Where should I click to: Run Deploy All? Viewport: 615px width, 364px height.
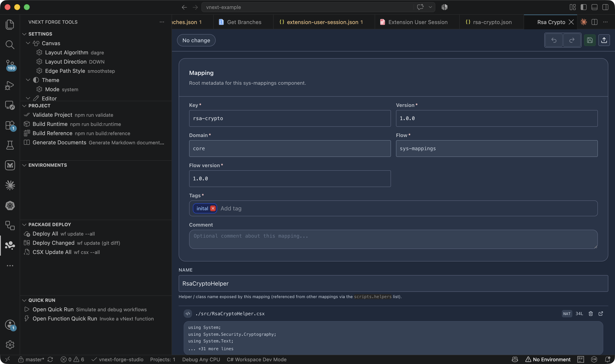pos(96,234)
